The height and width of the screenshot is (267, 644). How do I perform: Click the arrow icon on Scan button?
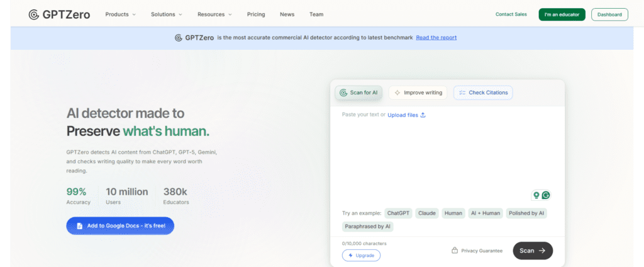point(542,251)
